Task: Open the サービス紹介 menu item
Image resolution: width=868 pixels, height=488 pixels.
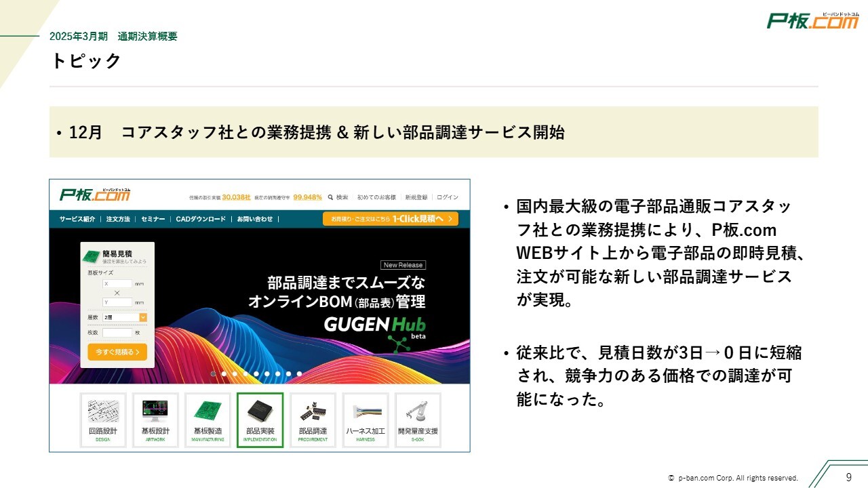Action: (x=77, y=219)
